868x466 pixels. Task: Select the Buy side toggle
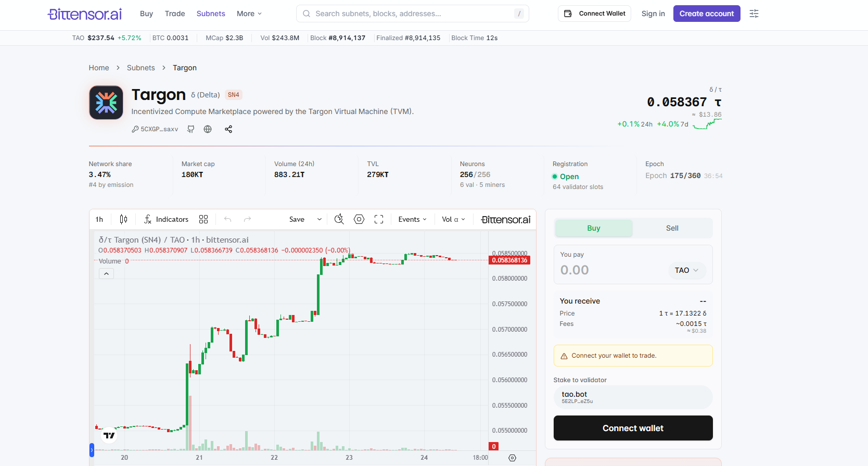(x=594, y=228)
